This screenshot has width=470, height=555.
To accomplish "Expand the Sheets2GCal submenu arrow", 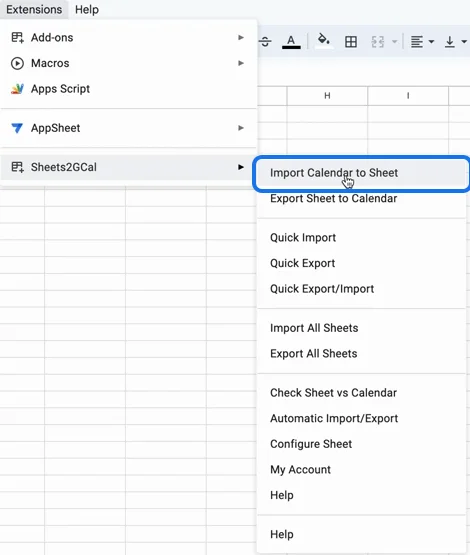I will point(241,167).
